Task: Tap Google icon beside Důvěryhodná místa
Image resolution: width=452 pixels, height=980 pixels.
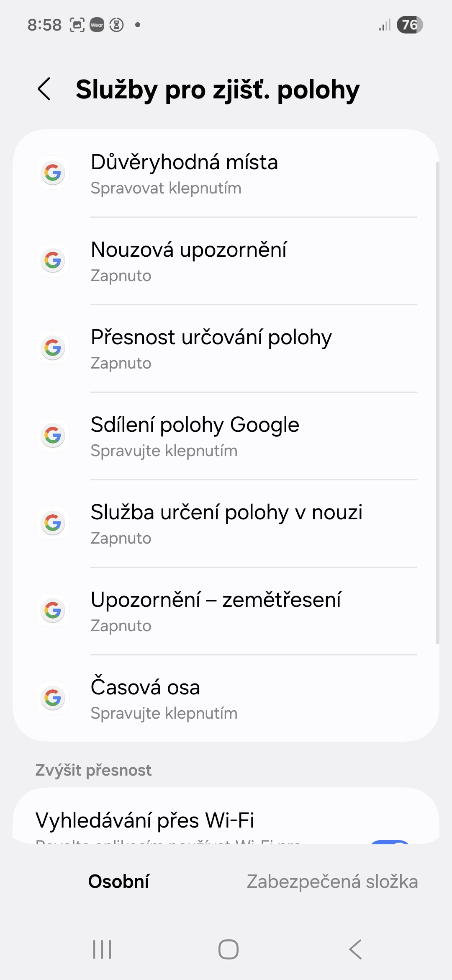Action: [x=53, y=173]
